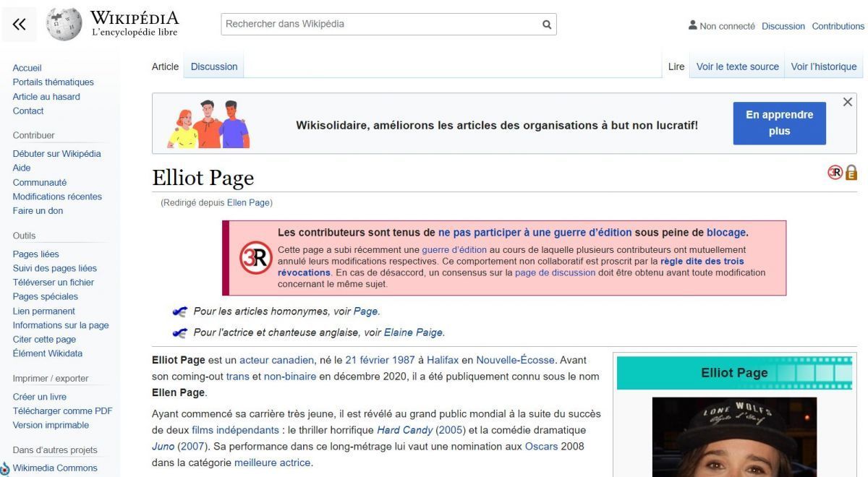Open the 'trans' link
The width and height of the screenshot is (868, 477).
tap(237, 377)
